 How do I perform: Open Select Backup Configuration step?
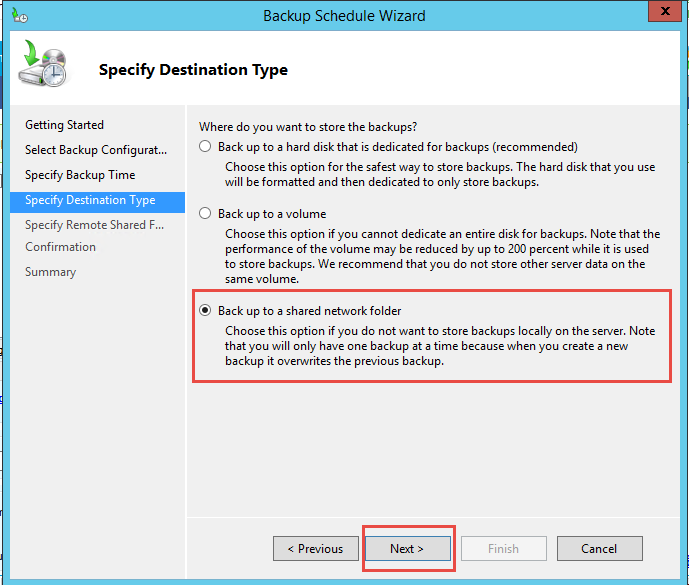(x=96, y=150)
